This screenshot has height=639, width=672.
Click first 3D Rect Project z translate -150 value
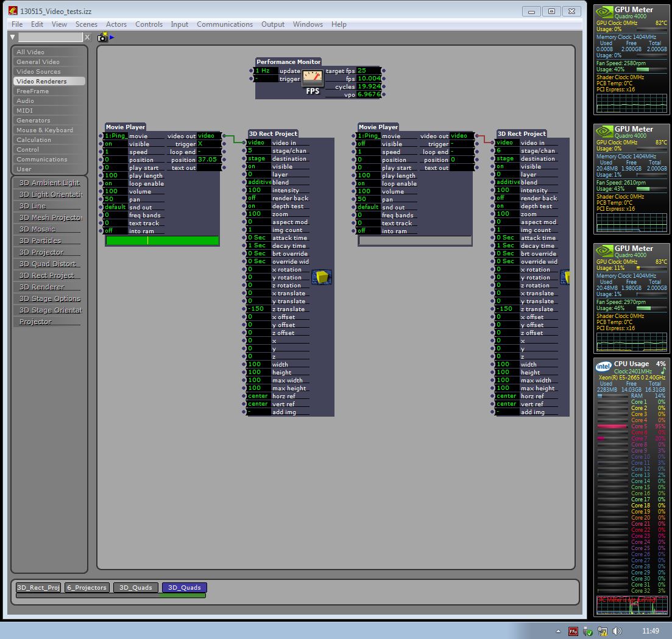point(259,309)
